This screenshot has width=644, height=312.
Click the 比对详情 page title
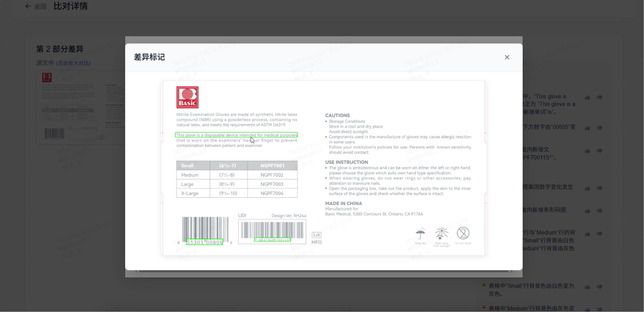pyautogui.click(x=70, y=6)
